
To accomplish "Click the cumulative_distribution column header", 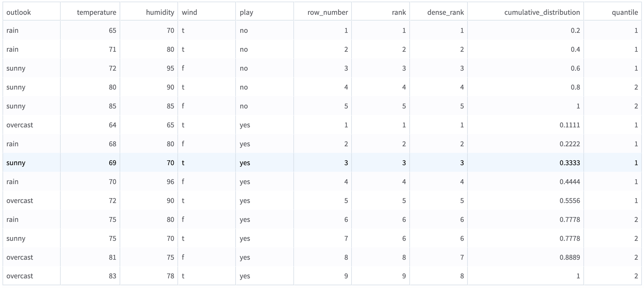I will point(542,12).
